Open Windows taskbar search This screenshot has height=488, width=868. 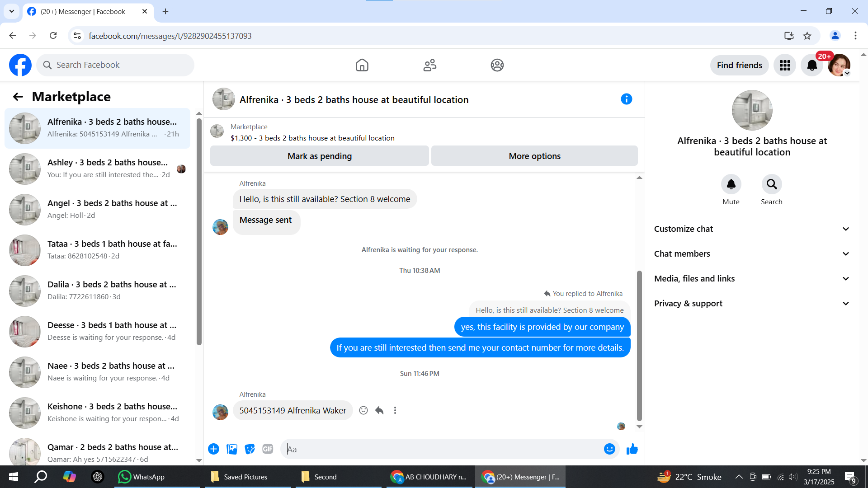tap(41, 477)
